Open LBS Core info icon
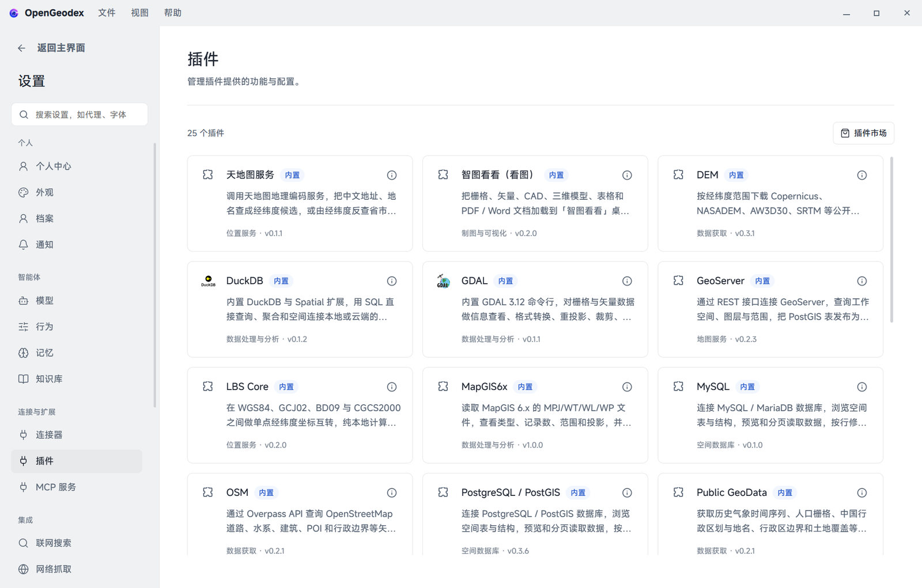The image size is (922, 588). [x=392, y=387]
